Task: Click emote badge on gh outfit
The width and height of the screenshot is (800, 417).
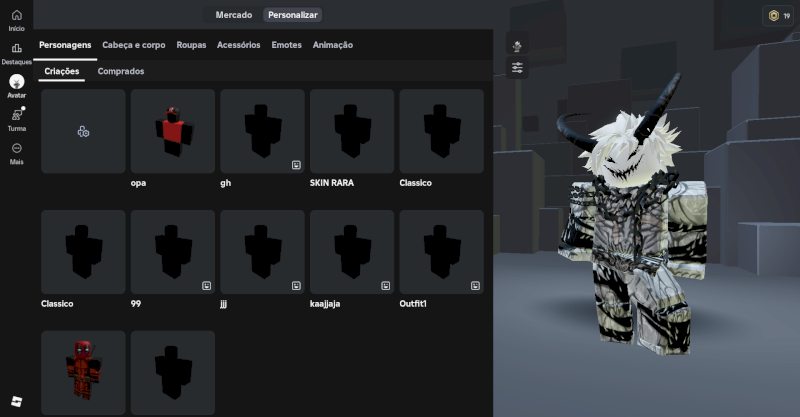Action: click(x=296, y=165)
